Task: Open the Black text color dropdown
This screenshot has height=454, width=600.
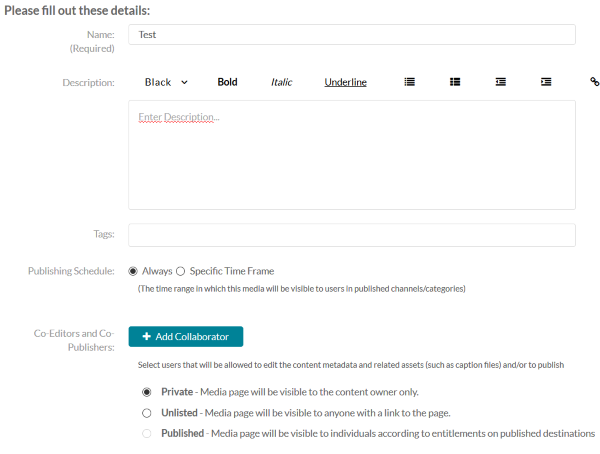Action: (166, 82)
